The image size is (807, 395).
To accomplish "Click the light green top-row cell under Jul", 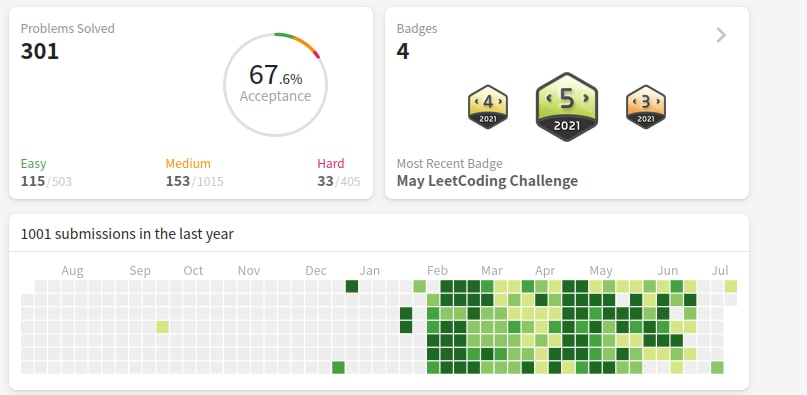I will 731,286.
